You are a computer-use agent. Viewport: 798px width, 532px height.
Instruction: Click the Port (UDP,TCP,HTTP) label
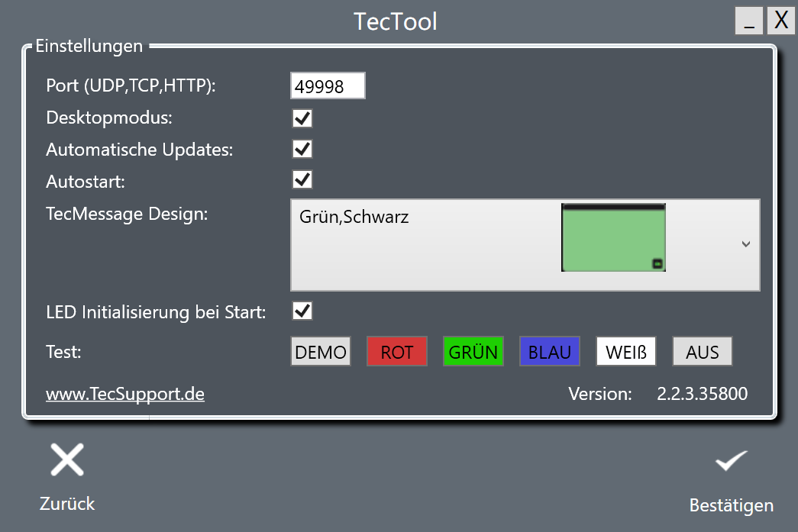(131, 85)
